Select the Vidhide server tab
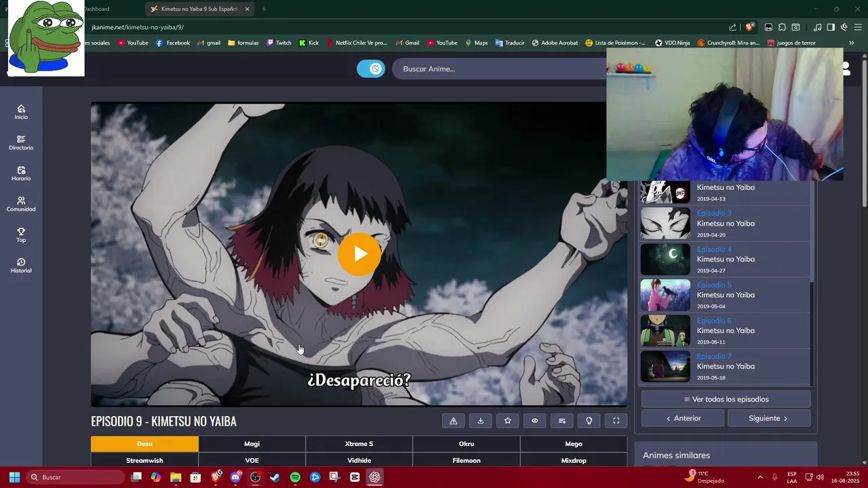This screenshot has height=488, width=868. [359, 460]
